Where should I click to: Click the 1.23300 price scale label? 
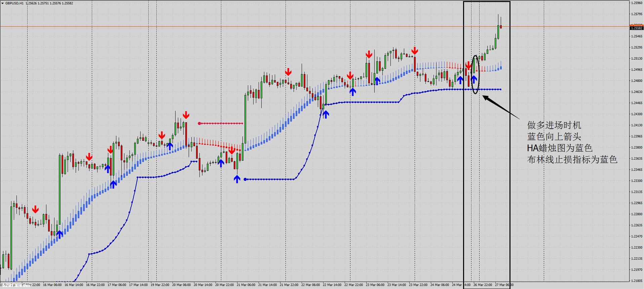(637, 181)
